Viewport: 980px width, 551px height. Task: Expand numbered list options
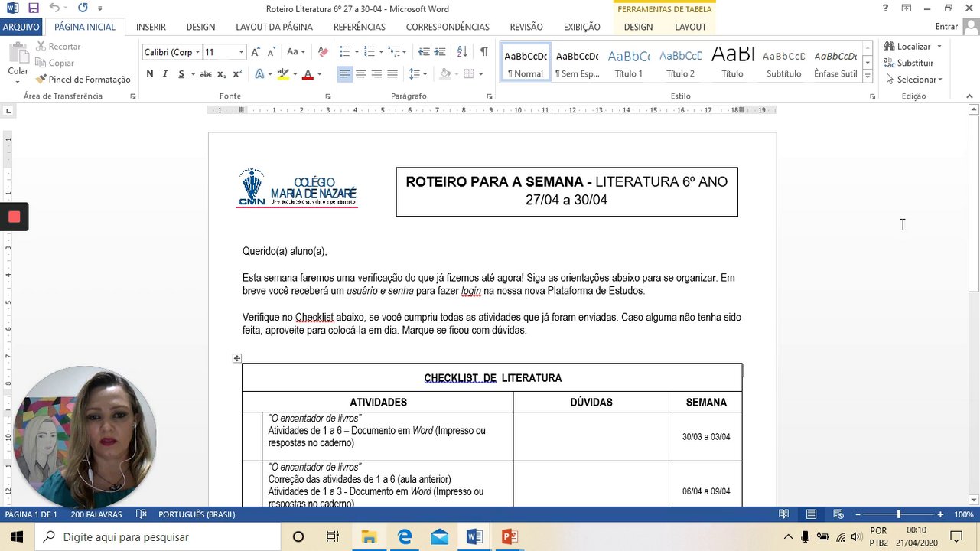[x=381, y=52]
